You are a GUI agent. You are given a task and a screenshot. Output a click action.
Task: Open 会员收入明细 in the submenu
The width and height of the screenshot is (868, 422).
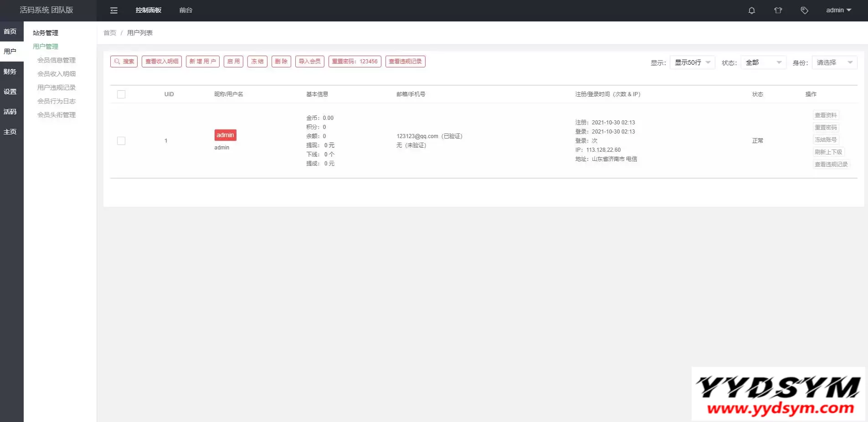56,74
